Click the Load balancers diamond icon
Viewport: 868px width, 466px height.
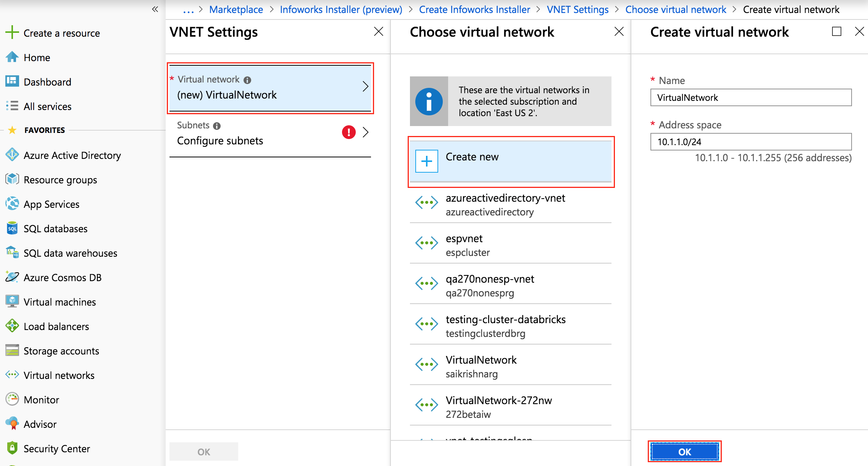(x=12, y=326)
